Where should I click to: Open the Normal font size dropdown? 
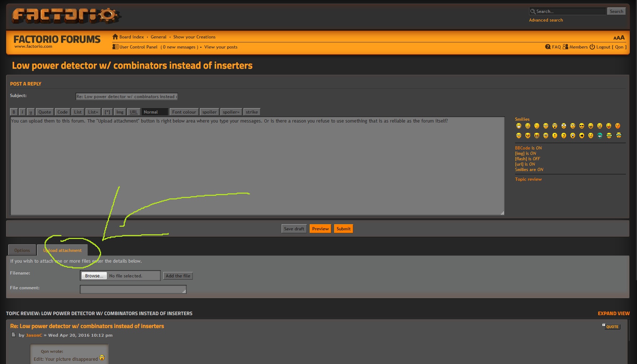(155, 112)
